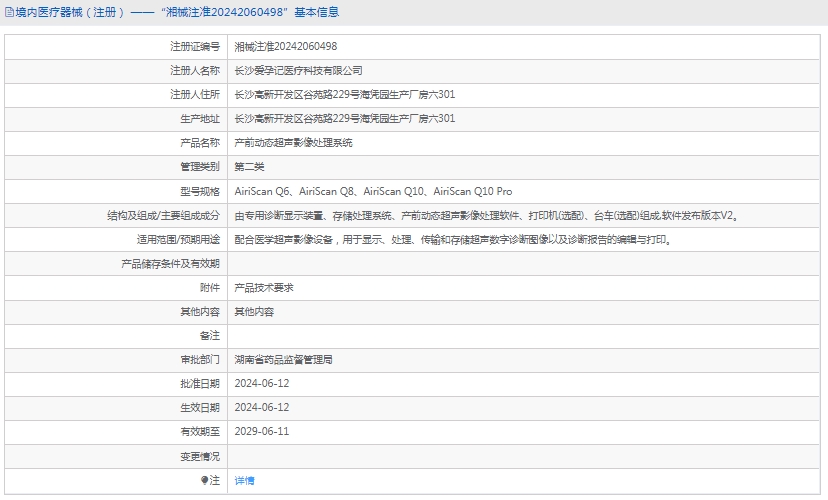Click the 生产地址 address value
828x500 pixels.
click(344, 119)
